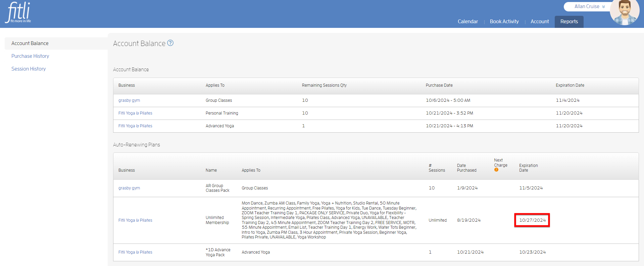Click the Date Purchased column header
644x266 pixels.
(x=466, y=168)
